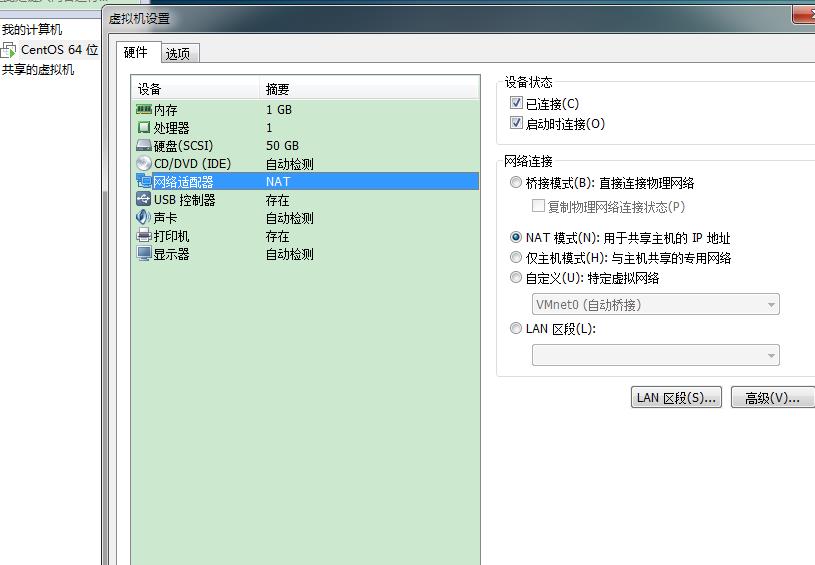Viewport: 815px width, 565px height.
Task: Select 我的计算机 in the library sidebar
Action: point(32,30)
